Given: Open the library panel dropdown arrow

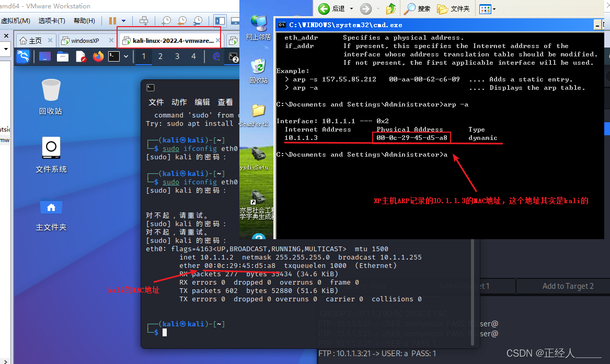Looking at the screenshot, I should point(6,49).
